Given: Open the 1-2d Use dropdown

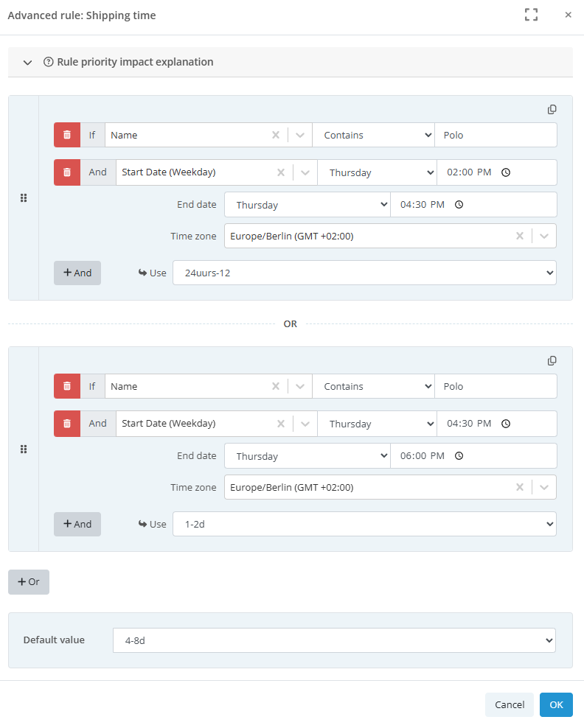Looking at the screenshot, I should click(x=364, y=524).
